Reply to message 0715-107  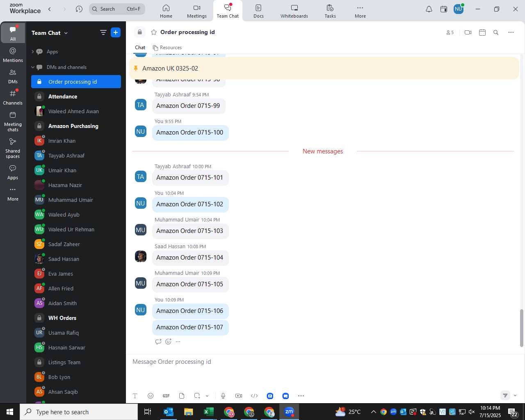coord(158,342)
